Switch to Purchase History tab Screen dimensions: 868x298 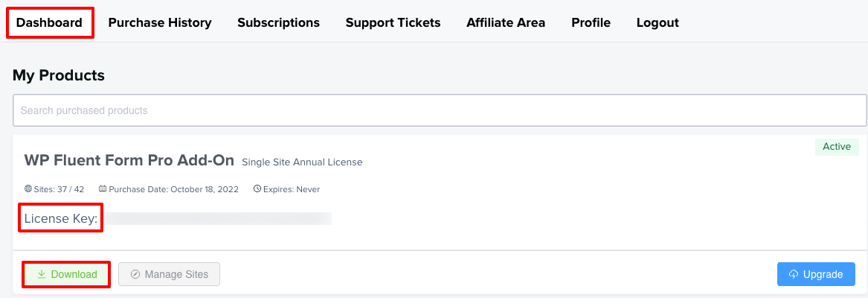(160, 22)
